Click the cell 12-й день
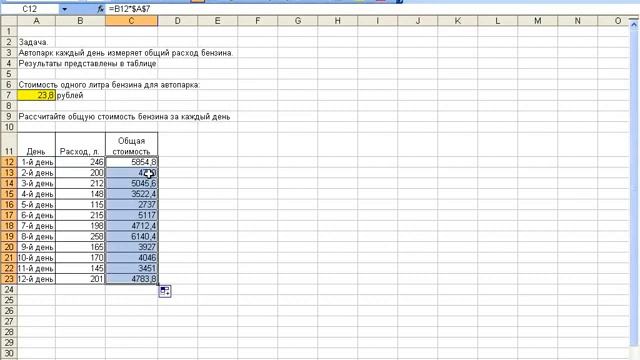640x360 pixels. point(36,279)
